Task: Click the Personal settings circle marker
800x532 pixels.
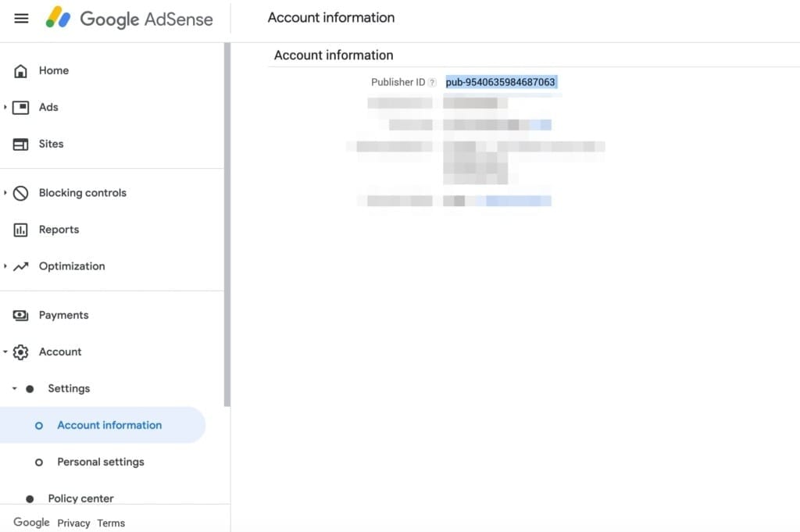Action: (39, 462)
